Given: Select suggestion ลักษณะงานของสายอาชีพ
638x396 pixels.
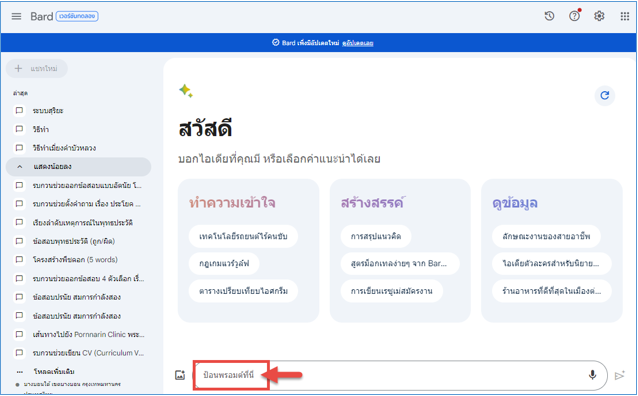Looking at the screenshot, I should click(x=546, y=236).
